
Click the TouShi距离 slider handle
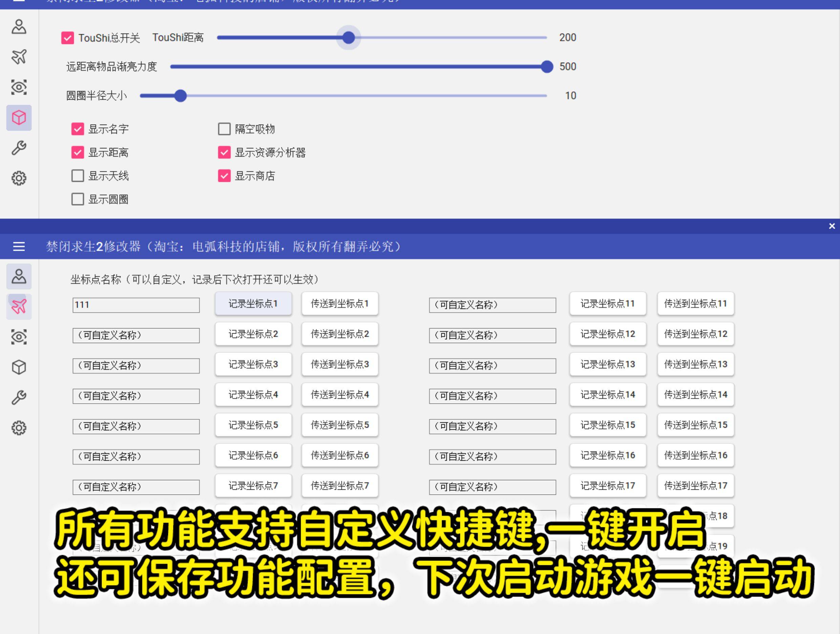click(349, 38)
